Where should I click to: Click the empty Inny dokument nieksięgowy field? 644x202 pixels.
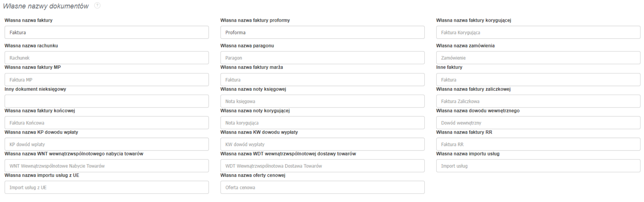point(106,101)
